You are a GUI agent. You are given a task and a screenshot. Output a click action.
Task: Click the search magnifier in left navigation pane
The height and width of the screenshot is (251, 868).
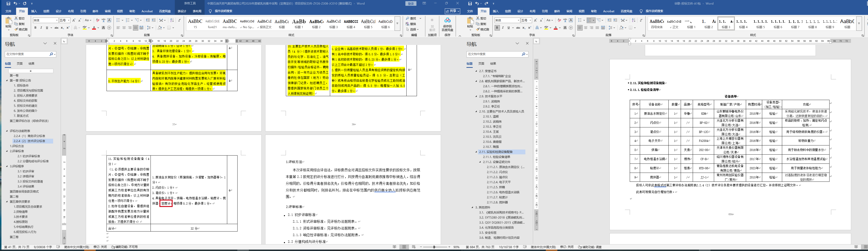pos(51,54)
